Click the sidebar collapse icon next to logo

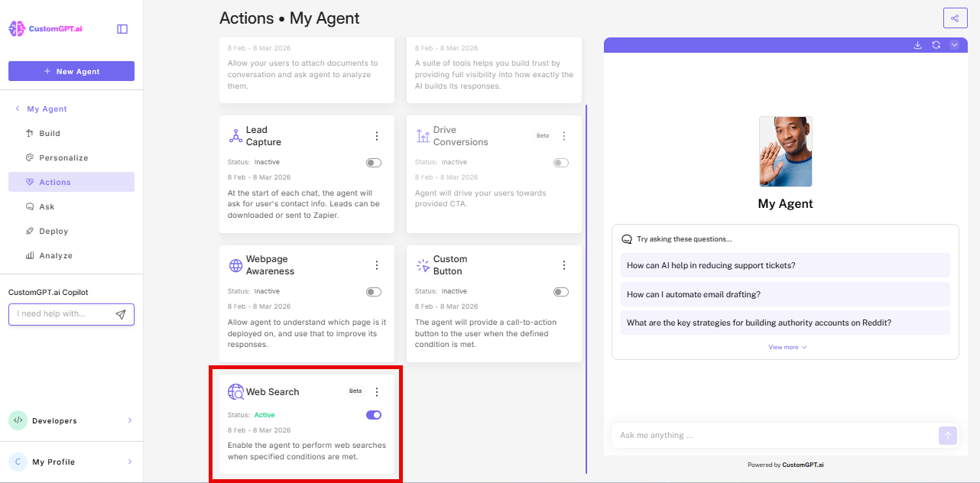click(x=122, y=28)
